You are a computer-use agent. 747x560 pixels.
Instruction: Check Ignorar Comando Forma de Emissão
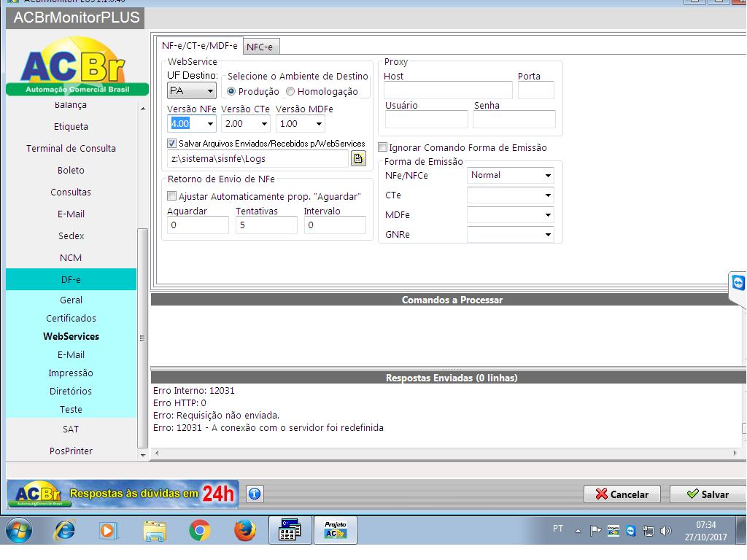coord(382,147)
